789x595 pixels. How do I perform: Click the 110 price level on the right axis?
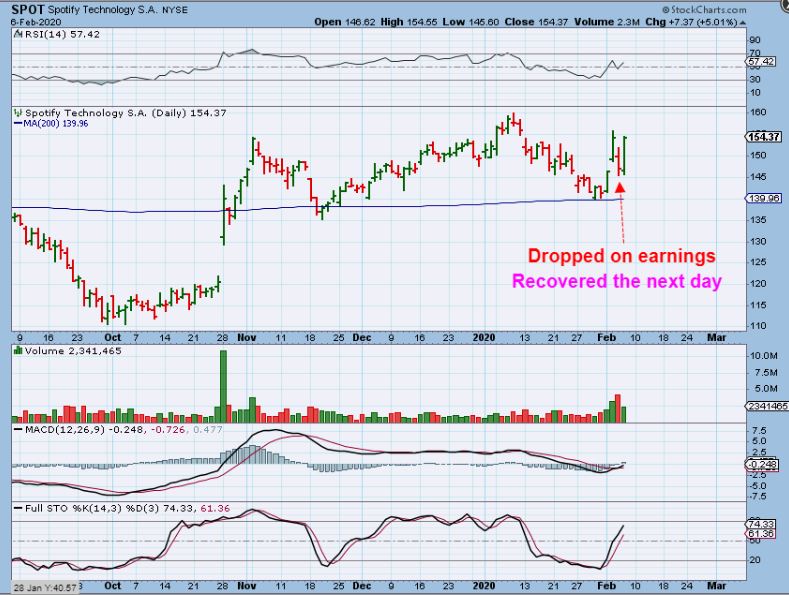pos(758,326)
